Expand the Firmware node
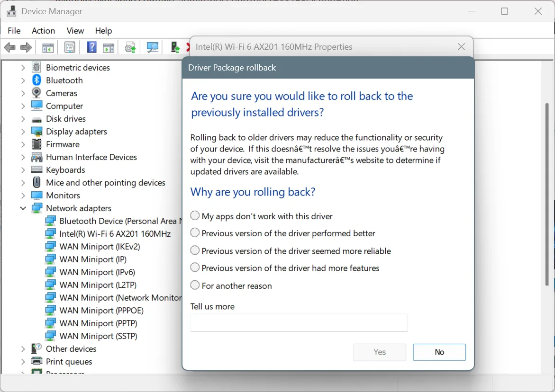 (23, 144)
